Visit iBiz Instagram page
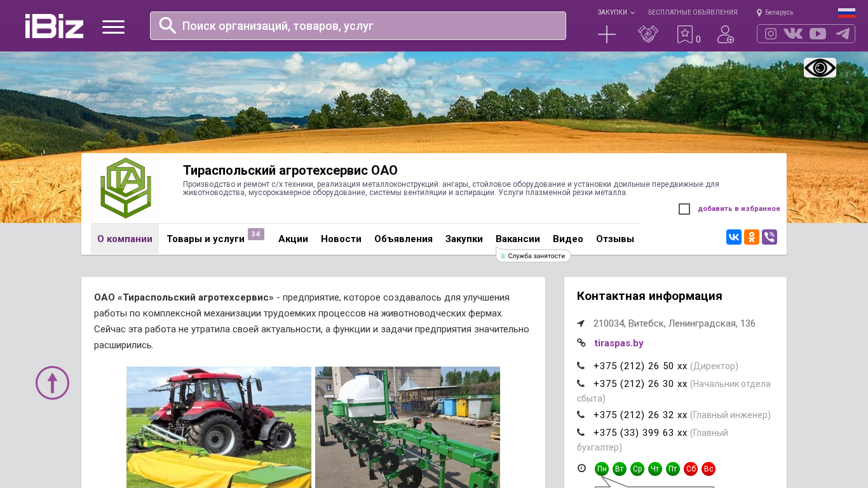The image size is (868, 488). click(771, 34)
